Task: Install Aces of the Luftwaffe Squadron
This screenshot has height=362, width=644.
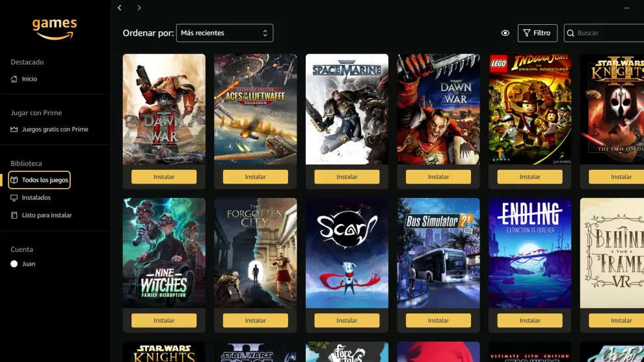Action: coord(255,176)
